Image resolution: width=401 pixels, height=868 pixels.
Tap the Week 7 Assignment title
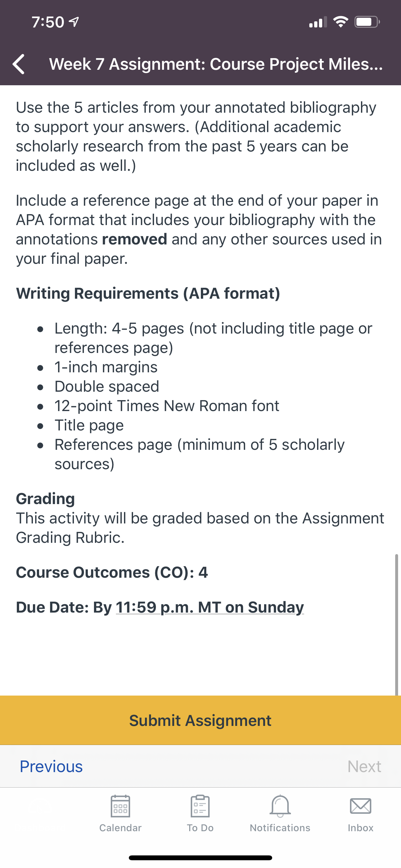pyautogui.click(x=216, y=64)
